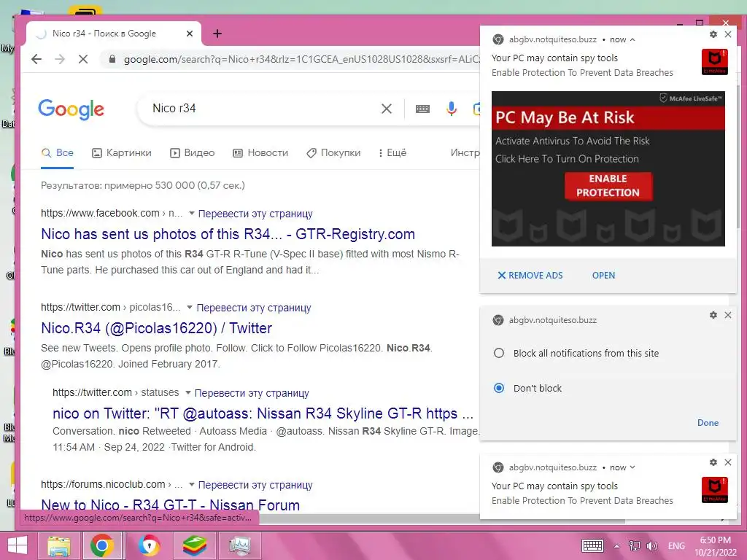
Task: Close the Nico r34 tab
Action: point(190,34)
